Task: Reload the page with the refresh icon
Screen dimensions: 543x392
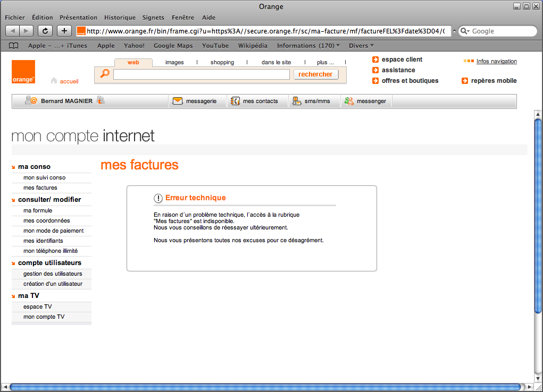Action: click(45, 30)
